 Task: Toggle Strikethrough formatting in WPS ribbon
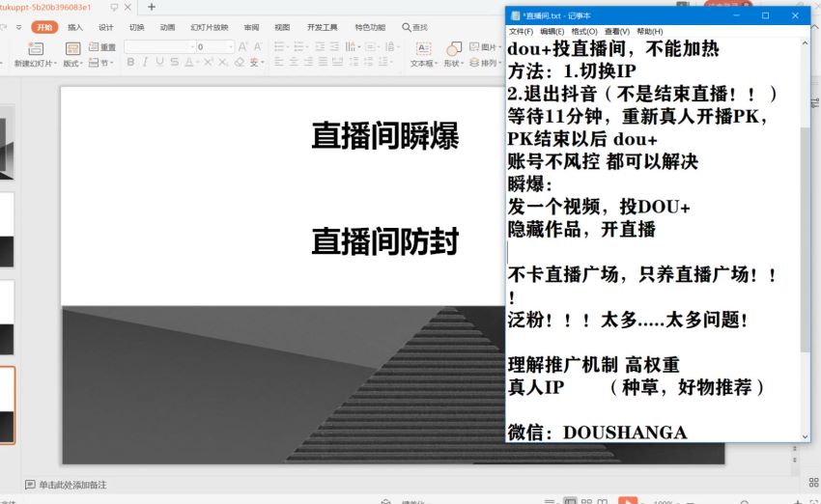[175, 62]
